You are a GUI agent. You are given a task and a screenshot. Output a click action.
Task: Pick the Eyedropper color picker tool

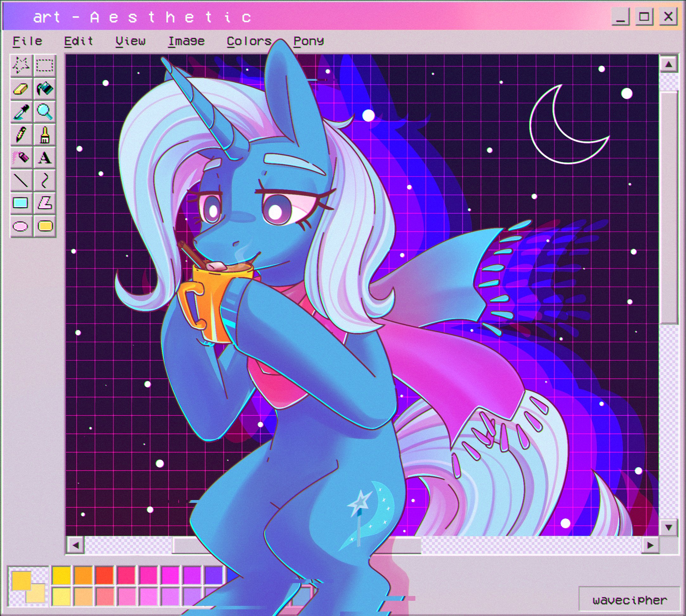click(21, 112)
